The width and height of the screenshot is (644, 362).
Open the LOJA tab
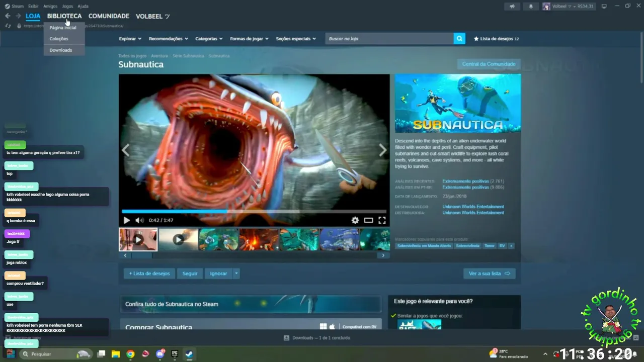pyautogui.click(x=33, y=16)
